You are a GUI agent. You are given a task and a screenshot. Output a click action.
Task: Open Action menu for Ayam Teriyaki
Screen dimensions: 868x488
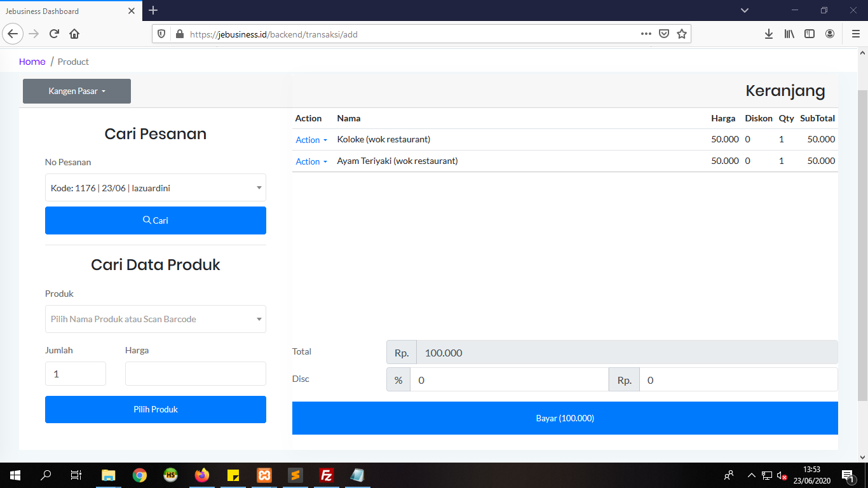(x=311, y=161)
